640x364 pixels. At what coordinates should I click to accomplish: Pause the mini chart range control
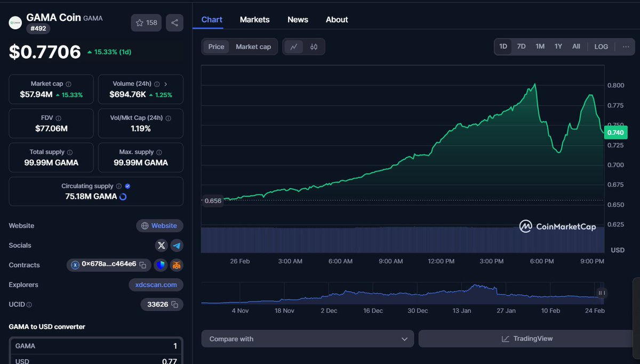point(602,293)
